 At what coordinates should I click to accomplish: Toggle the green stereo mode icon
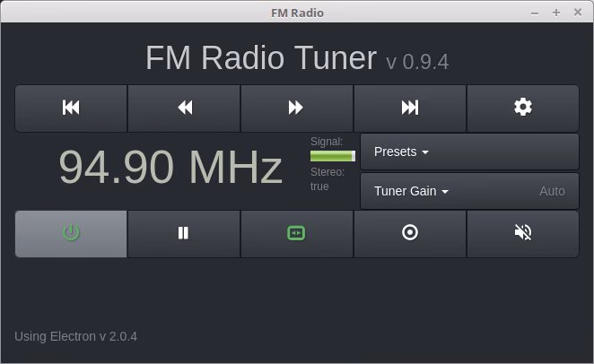click(x=297, y=234)
